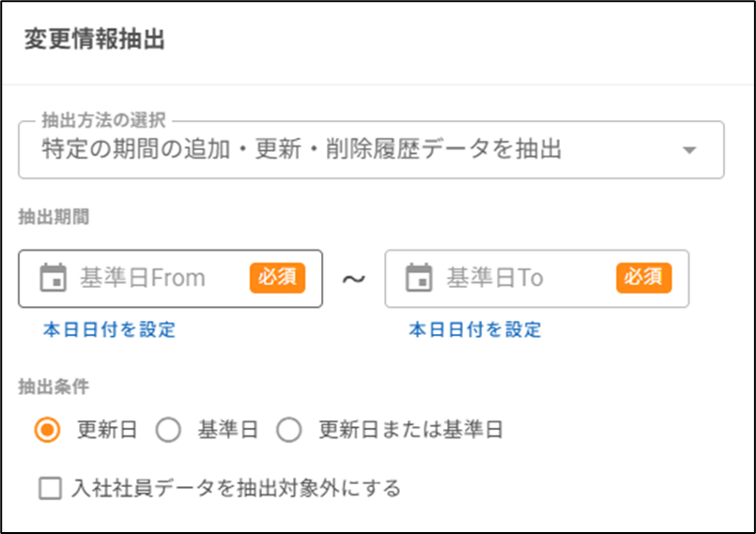Click the 更新日または基準日 option label text
Viewport: 756px width, 534px height.
[x=411, y=431]
